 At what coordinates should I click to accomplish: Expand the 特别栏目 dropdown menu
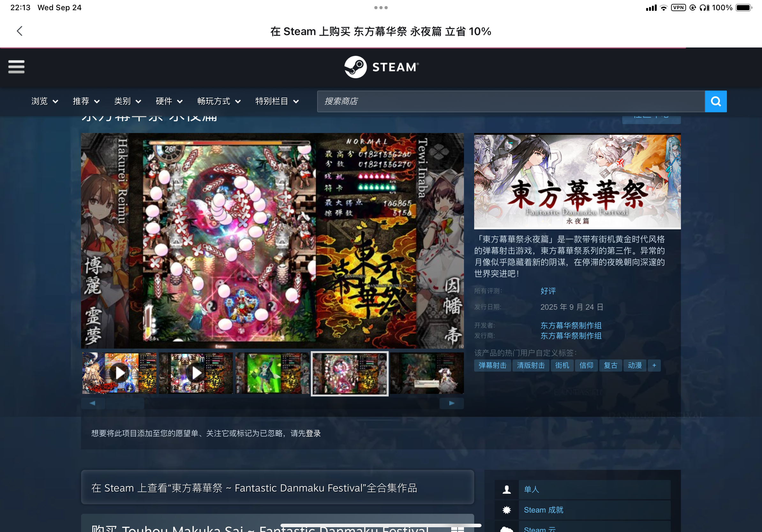click(x=277, y=101)
